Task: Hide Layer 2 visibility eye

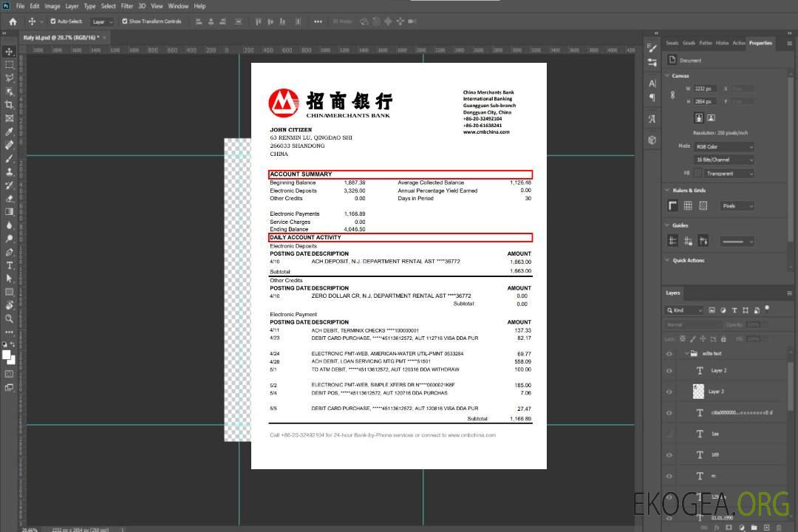Action: (669, 371)
